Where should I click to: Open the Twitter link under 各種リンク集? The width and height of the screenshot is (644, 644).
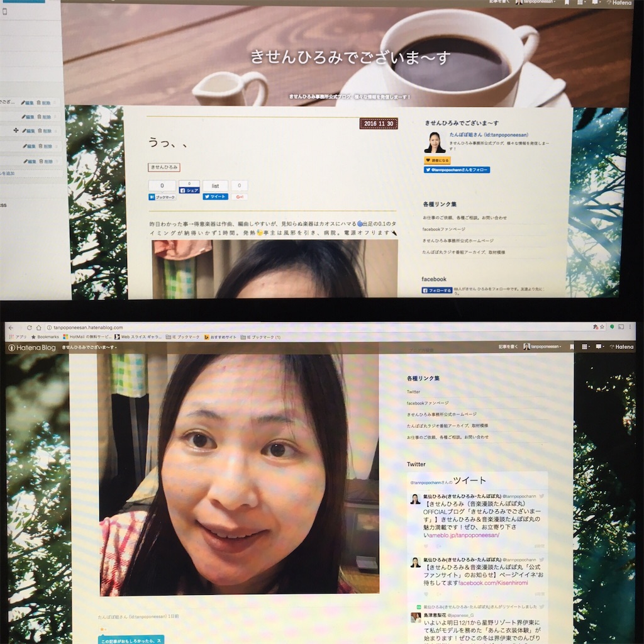click(x=413, y=392)
